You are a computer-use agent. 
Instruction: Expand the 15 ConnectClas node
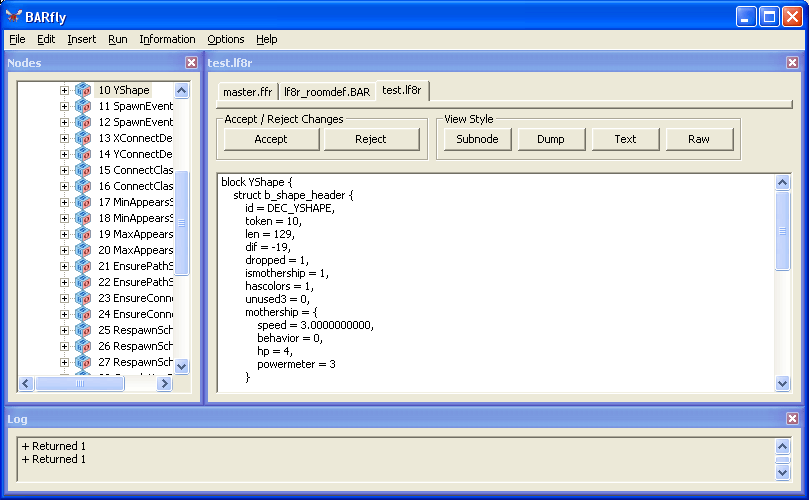[x=64, y=170]
